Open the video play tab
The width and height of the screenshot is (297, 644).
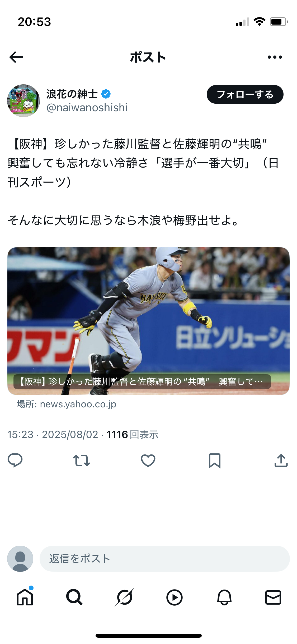pyautogui.click(x=174, y=597)
